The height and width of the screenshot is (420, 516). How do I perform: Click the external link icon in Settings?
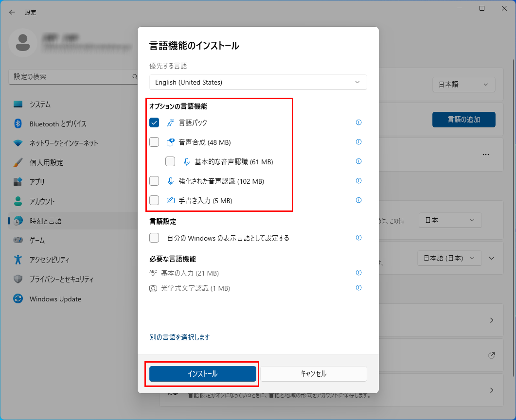[x=492, y=355]
